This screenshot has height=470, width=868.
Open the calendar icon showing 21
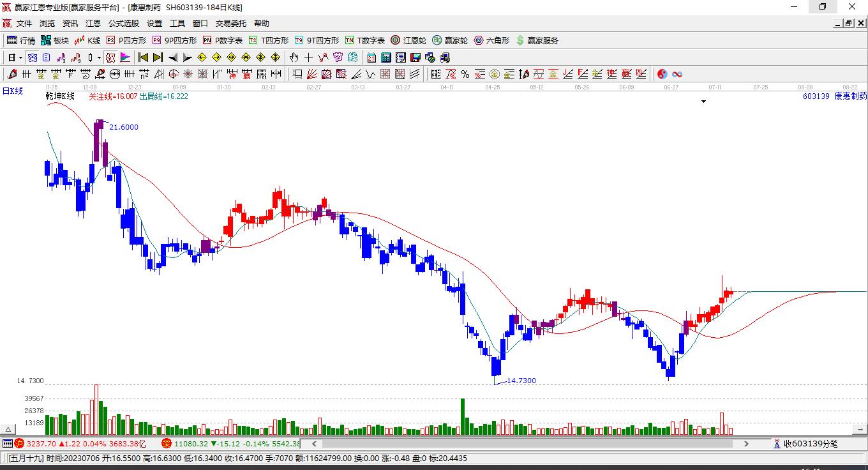tap(371, 57)
